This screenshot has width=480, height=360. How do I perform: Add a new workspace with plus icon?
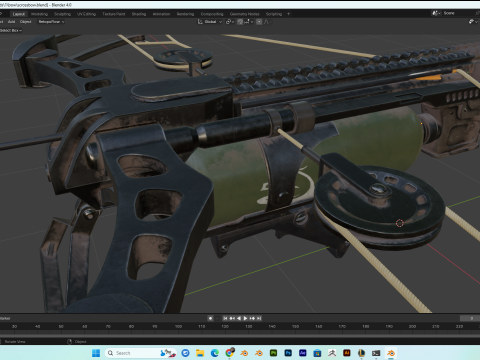pos(289,14)
